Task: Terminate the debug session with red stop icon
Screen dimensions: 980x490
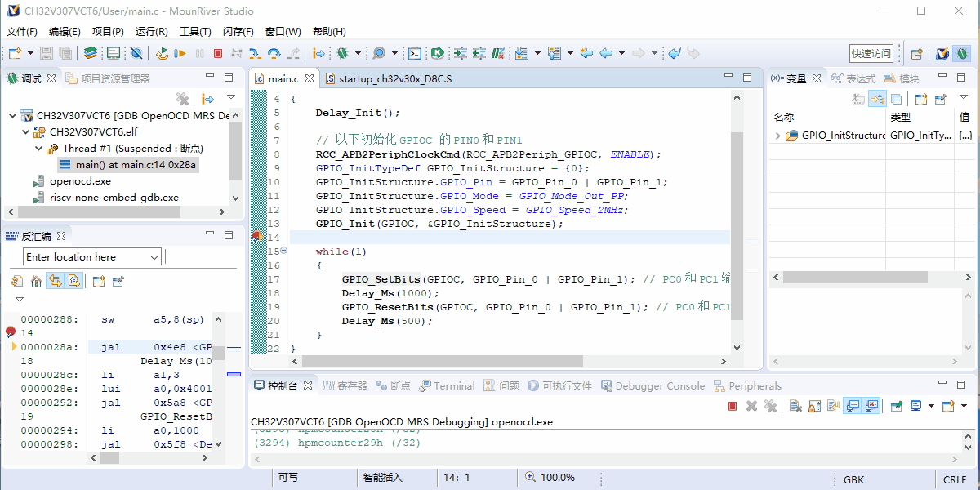Action: pos(218,53)
